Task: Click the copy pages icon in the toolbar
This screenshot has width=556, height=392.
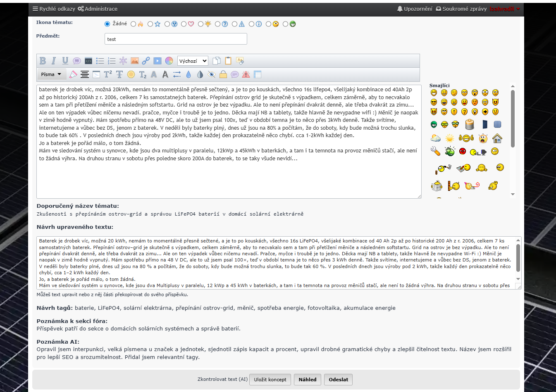Action: [216, 61]
